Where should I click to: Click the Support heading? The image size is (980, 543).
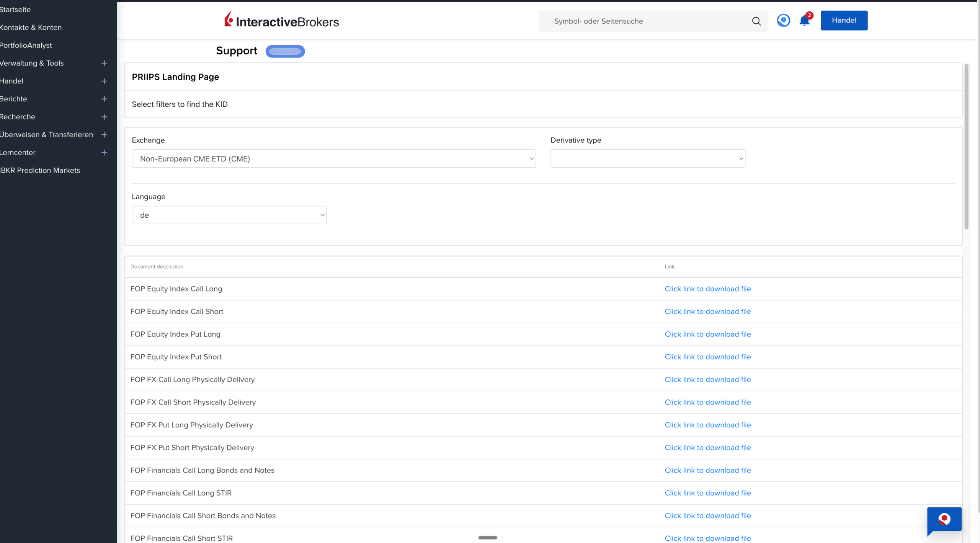236,51
